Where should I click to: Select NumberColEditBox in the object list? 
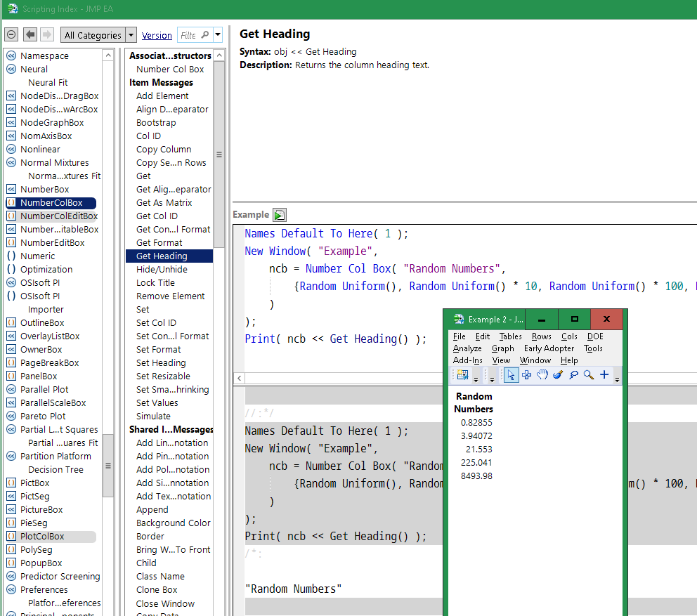pyautogui.click(x=58, y=216)
